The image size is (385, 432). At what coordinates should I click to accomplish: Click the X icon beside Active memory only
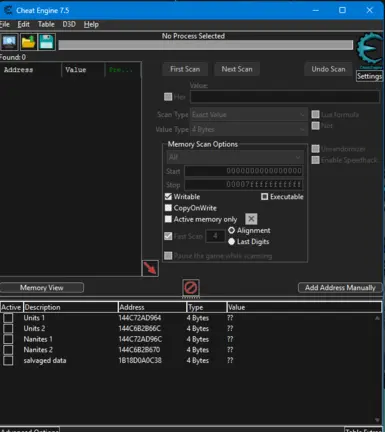(x=251, y=219)
